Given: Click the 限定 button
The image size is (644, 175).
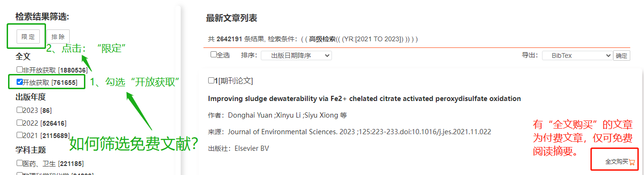Looking at the screenshot, I should point(28,37).
